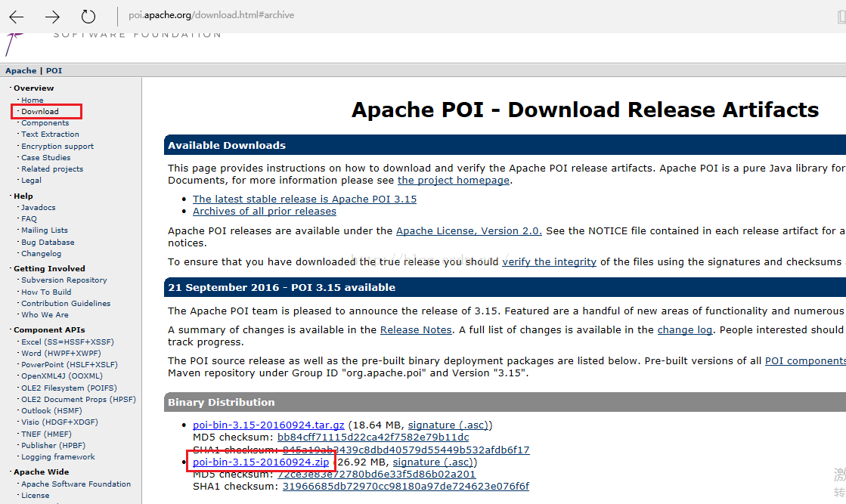The height and width of the screenshot is (504, 846).
Task: Download poi-bin-3.15-20160924.tar.gz
Action: coord(268,425)
